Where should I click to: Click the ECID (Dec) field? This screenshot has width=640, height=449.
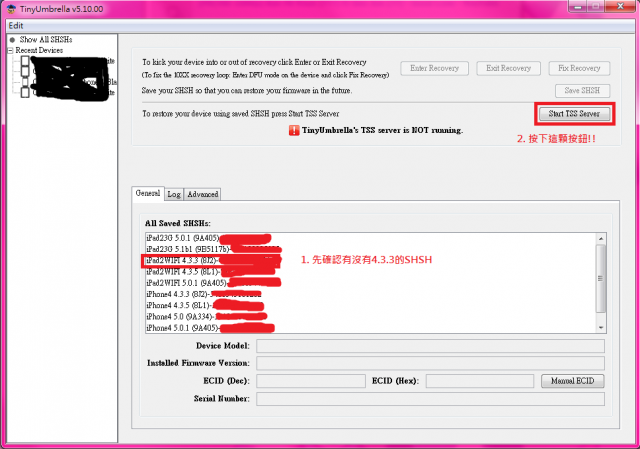coord(311,381)
